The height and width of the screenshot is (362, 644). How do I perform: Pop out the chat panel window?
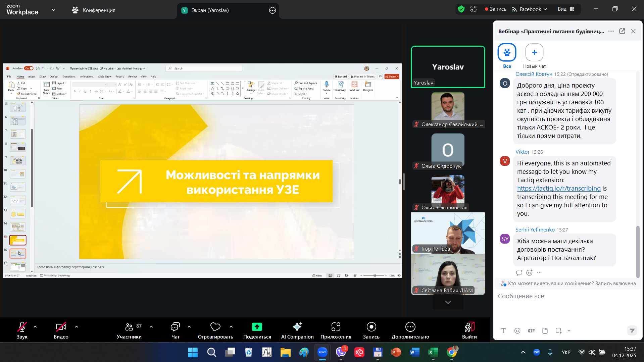(x=622, y=31)
